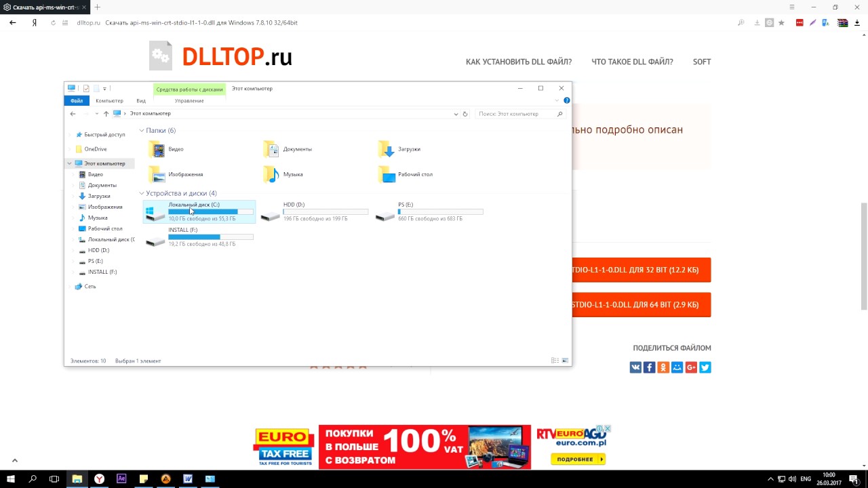Share on Google Plus icon
This screenshot has width=868, height=488.
tap(691, 367)
